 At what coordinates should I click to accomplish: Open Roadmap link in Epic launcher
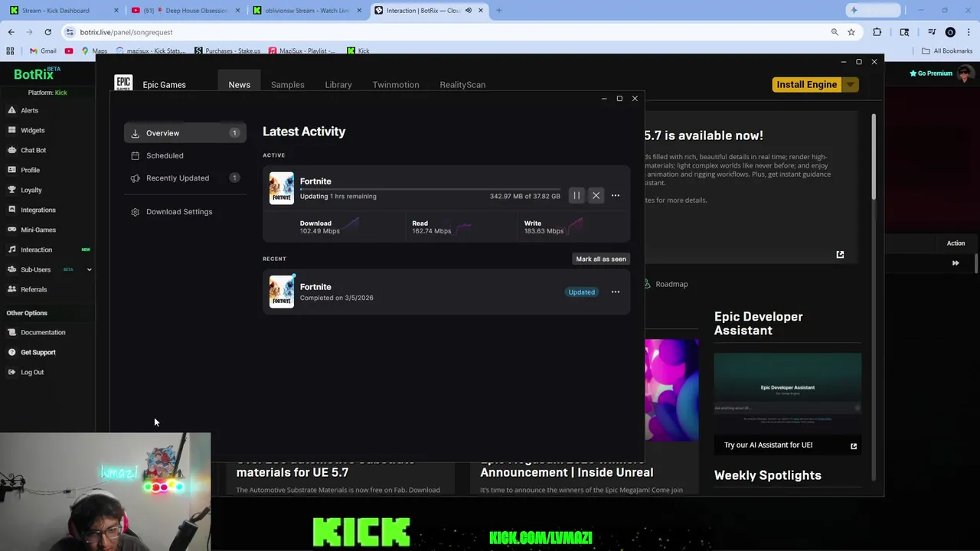click(x=671, y=284)
